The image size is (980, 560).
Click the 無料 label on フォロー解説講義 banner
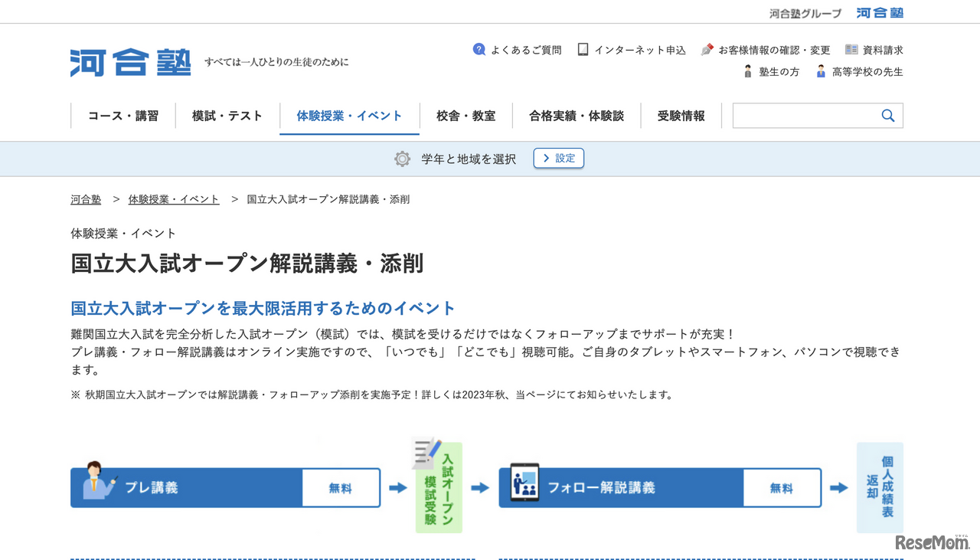click(x=782, y=488)
